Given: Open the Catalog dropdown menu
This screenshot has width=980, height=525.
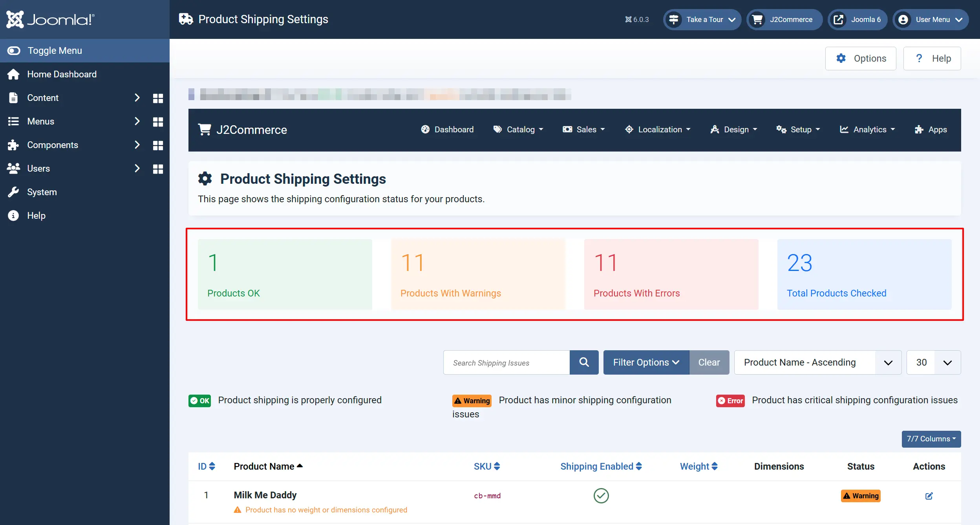Looking at the screenshot, I should pos(518,130).
